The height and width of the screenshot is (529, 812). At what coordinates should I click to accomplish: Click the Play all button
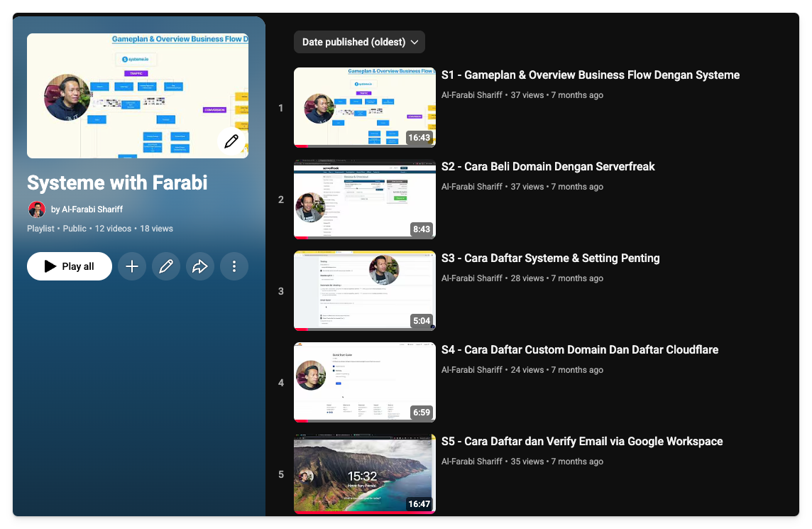click(70, 266)
